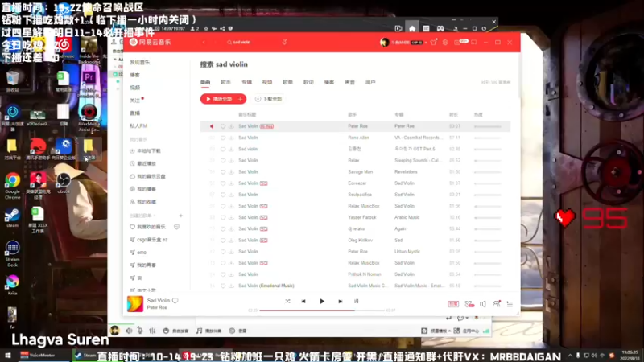This screenshot has width=644, height=362.
Task: Create new playlist with plus icon
Action: tap(180, 216)
